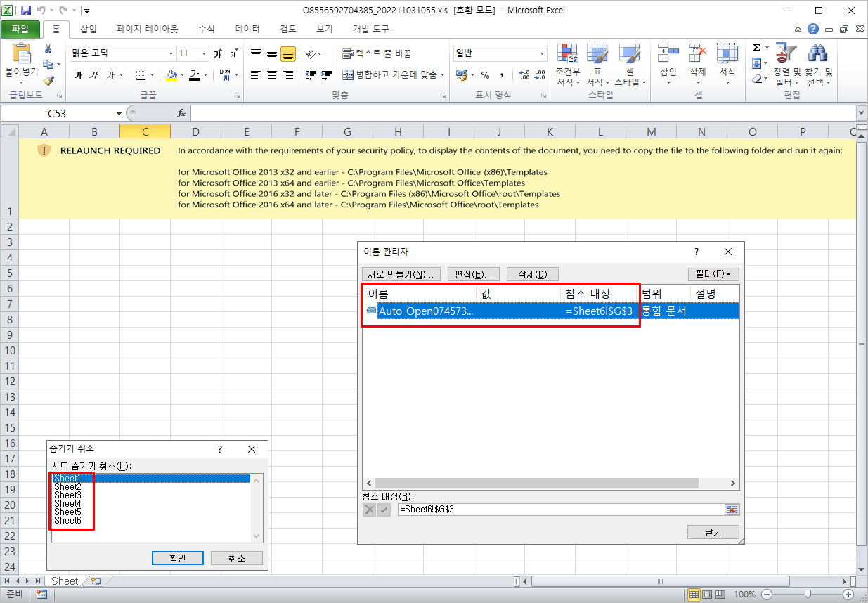Switch to the 데이터 tab

pos(247,29)
